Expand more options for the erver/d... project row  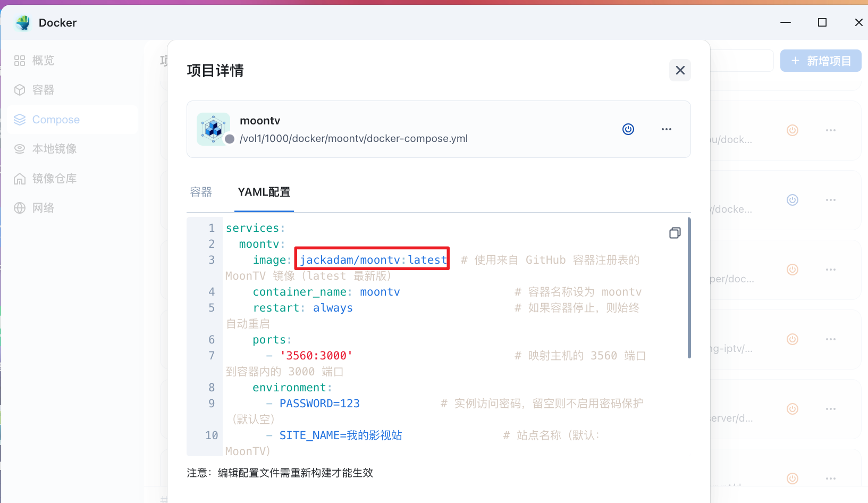pyautogui.click(x=830, y=409)
